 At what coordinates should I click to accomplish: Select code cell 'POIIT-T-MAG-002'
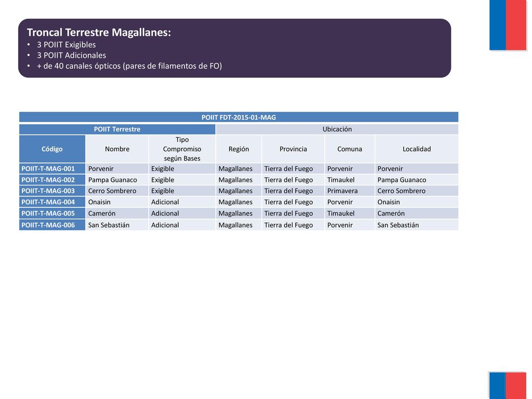(x=52, y=180)
